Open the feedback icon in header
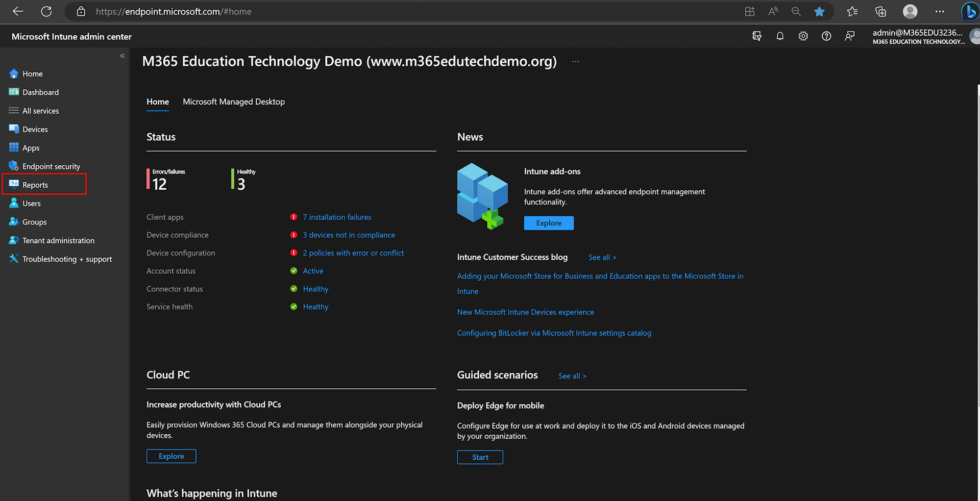Viewport: 980px width, 501px height. point(849,36)
